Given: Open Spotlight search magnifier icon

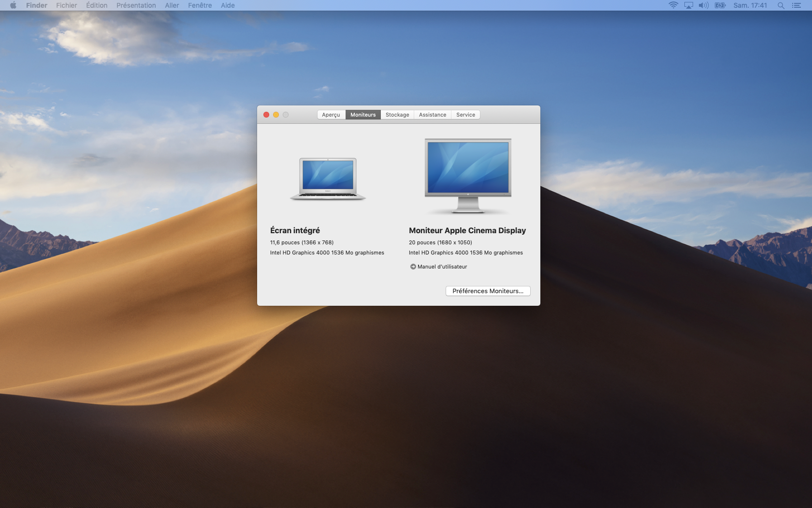Looking at the screenshot, I should click(781, 5).
